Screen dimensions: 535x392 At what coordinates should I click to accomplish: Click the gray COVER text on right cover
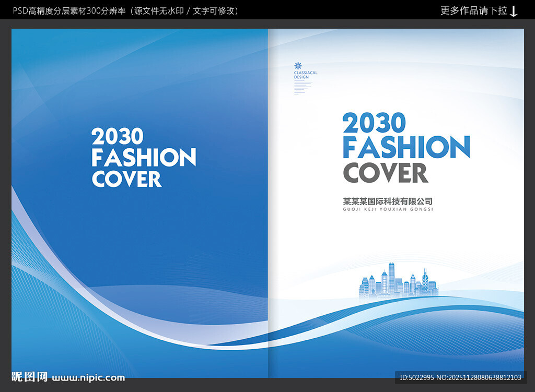[x=385, y=173]
